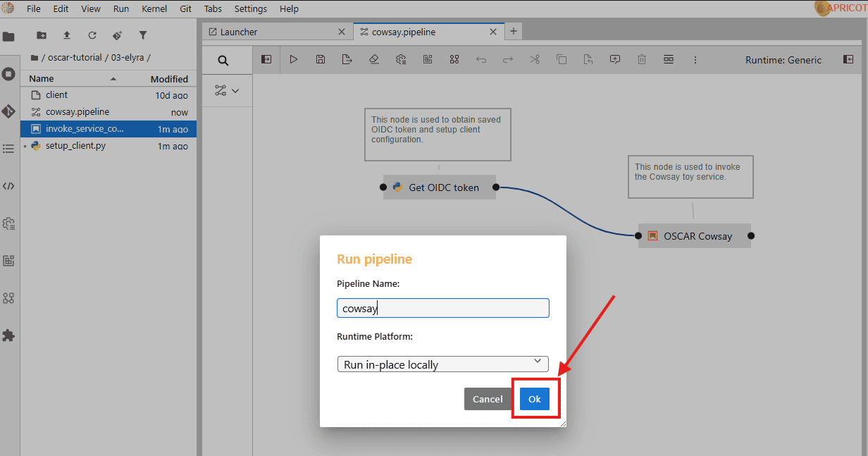This screenshot has height=456, width=868.
Task: Open the Runtime Platform dropdown
Action: point(442,364)
